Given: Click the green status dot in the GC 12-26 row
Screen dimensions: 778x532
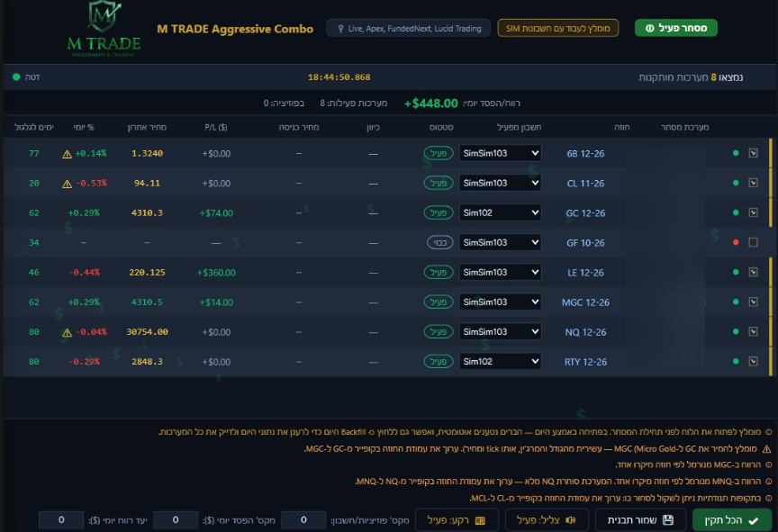Looking at the screenshot, I should click(x=736, y=212).
